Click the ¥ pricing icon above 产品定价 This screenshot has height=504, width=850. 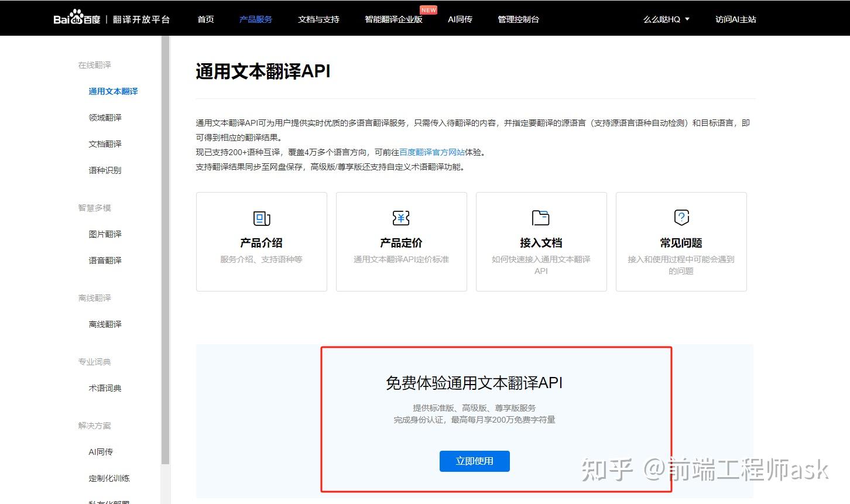[400, 218]
